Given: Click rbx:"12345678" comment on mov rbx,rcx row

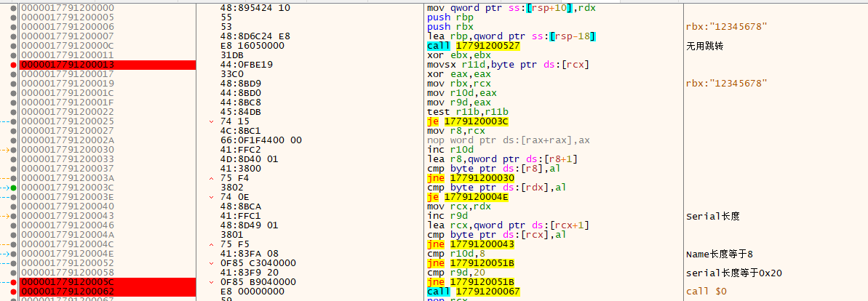Looking at the screenshot, I should tap(726, 84).
